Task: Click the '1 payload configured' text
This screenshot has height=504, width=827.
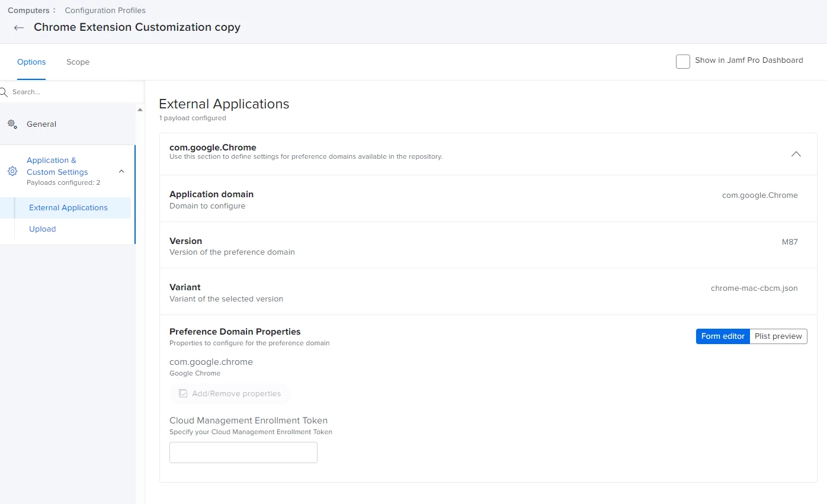Action: [x=193, y=118]
